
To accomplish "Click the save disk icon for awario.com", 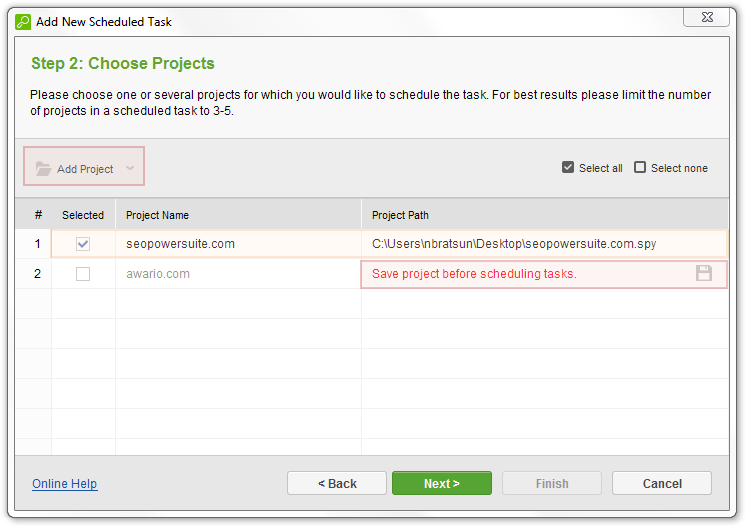I will [x=704, y=273].
